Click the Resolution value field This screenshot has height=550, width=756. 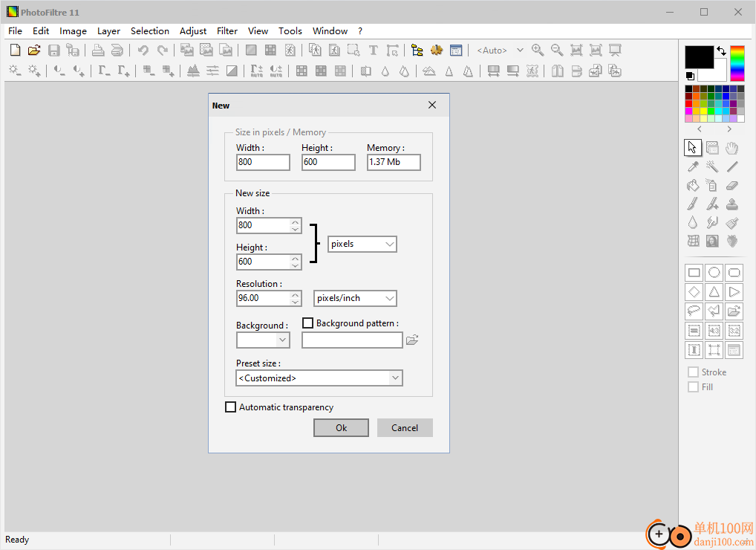(x=264, y=298)
